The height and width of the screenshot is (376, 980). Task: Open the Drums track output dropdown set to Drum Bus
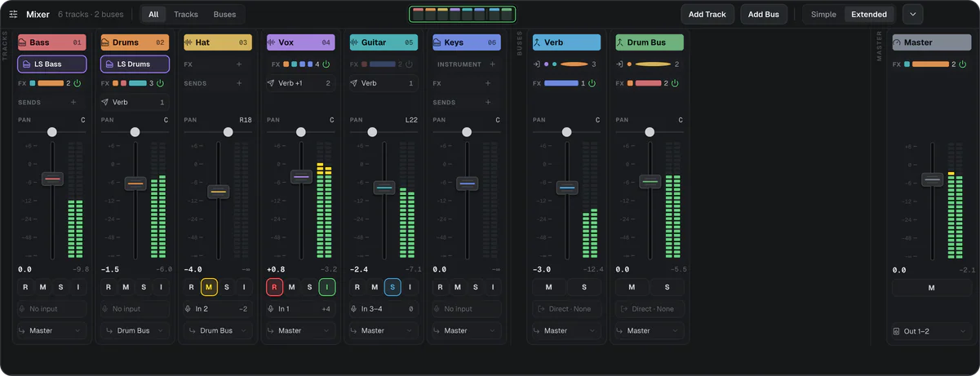click(135, 330)
